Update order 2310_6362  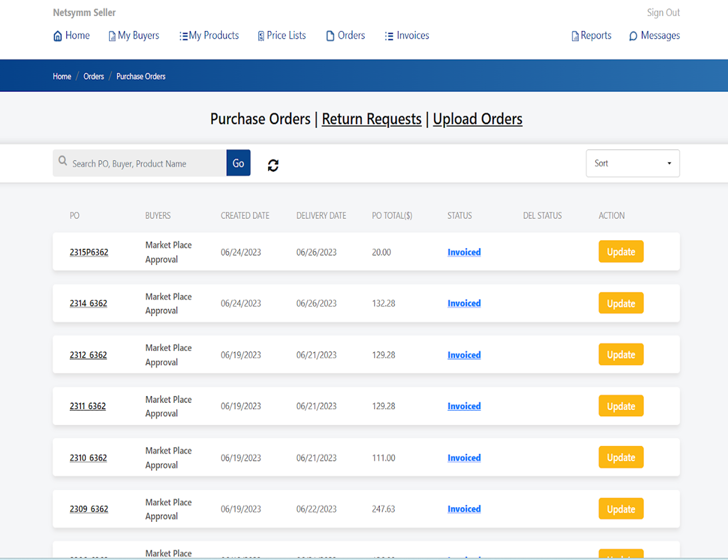(621, 457)
